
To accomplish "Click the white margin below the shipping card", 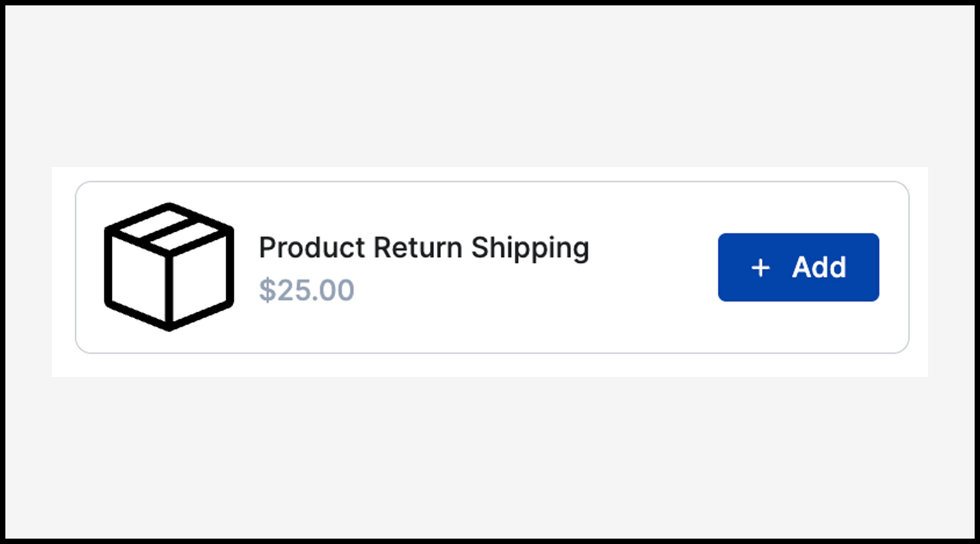I will click(x=490, y=365).
